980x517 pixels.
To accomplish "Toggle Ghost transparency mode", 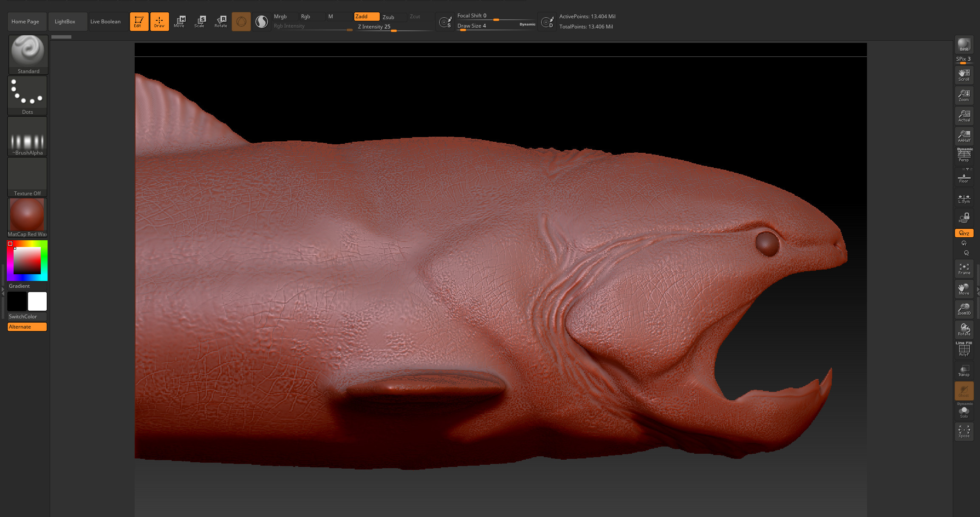I will point(964,391).
